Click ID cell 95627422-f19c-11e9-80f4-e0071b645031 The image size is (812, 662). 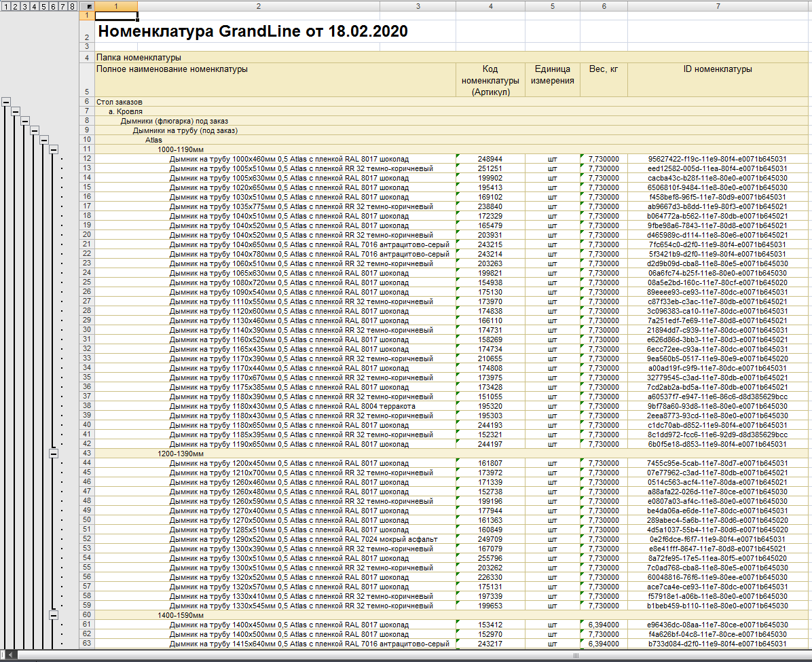pyautogui.click(x=718, y=159)
